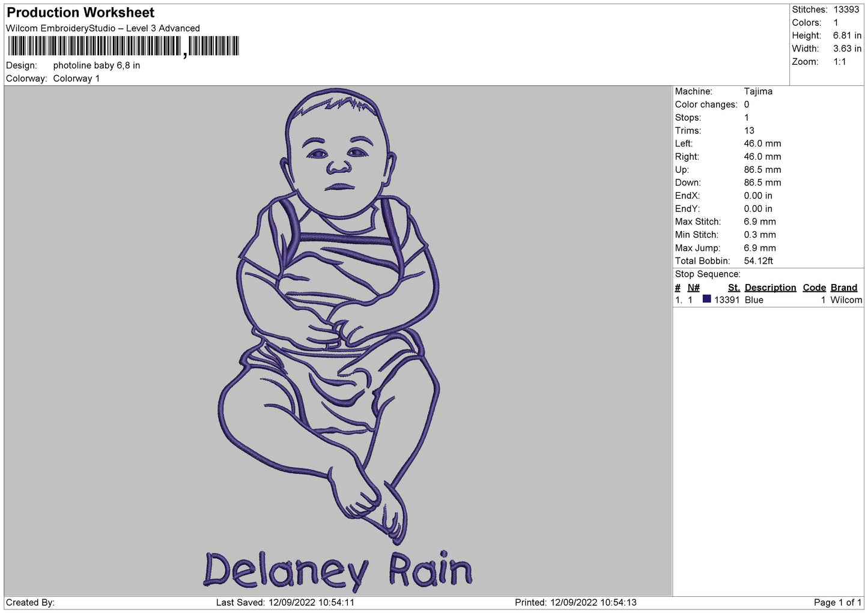Click the 'Design:' label
Viewport: 868px width, 613px height.
click(22, 65)
